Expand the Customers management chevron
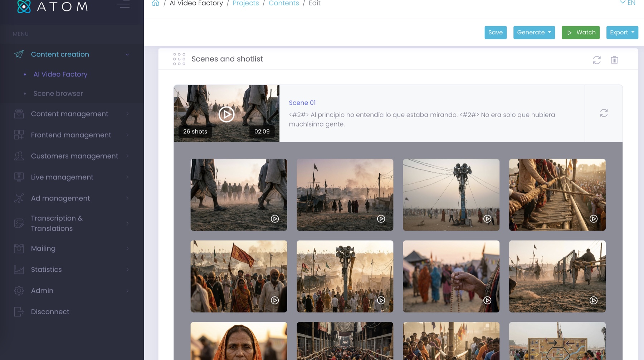 point(127,156)
